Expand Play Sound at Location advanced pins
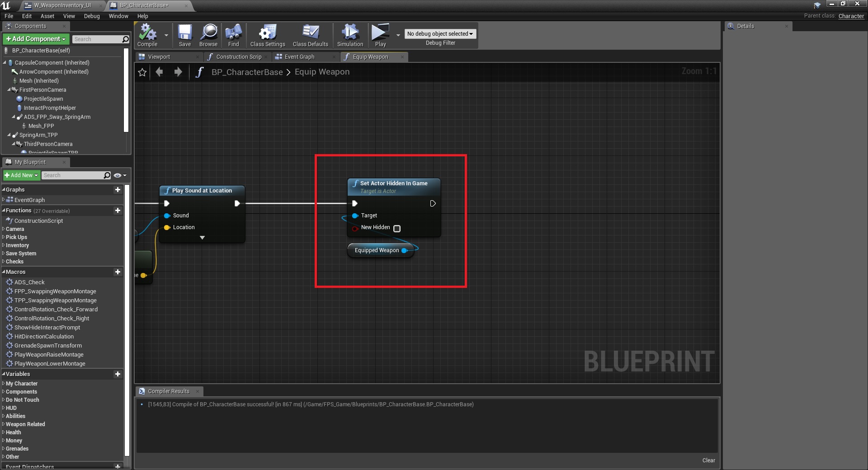This screenshot has width=868, height=470. 202,238
